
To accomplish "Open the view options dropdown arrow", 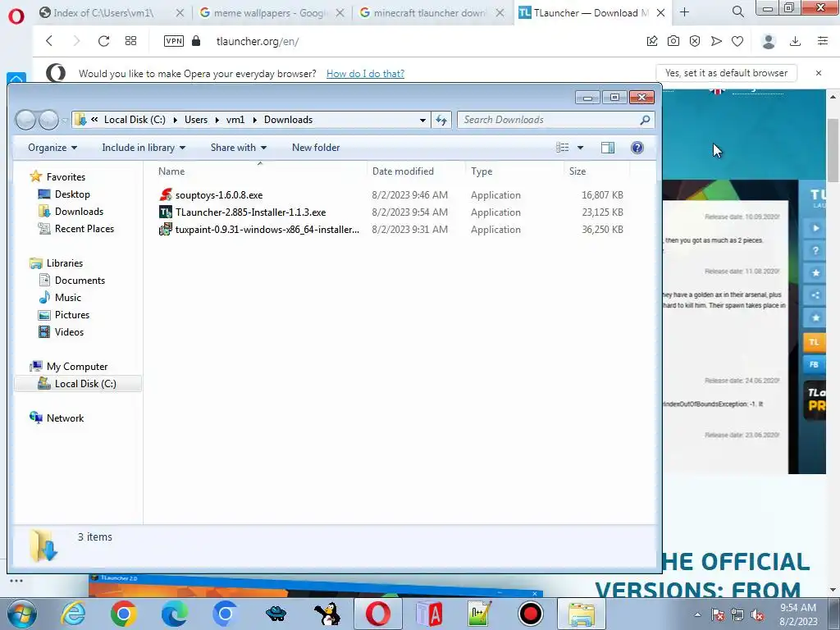I will tap(580, 148).
